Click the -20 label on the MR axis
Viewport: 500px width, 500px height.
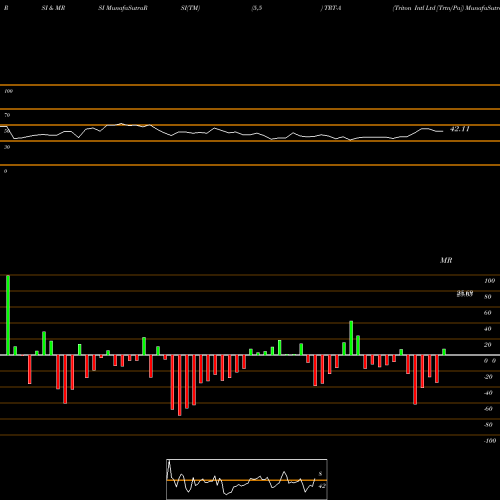tap(488, 377)
